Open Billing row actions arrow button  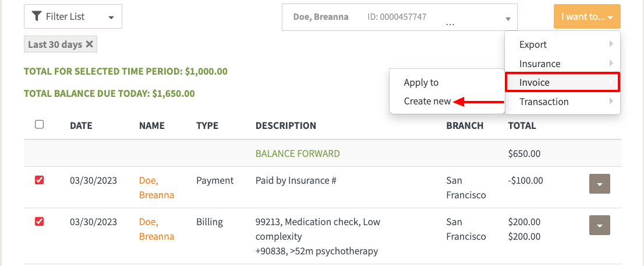coord(600,225)
